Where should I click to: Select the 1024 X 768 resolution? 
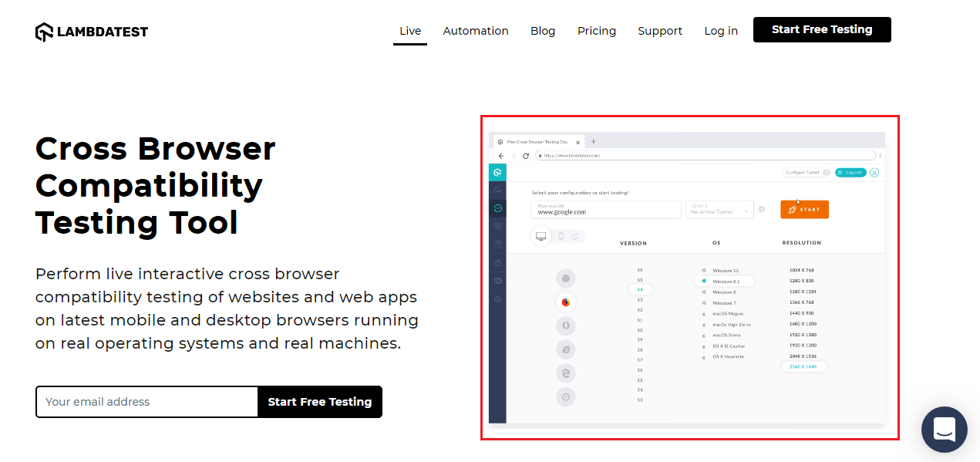point(801,271)
